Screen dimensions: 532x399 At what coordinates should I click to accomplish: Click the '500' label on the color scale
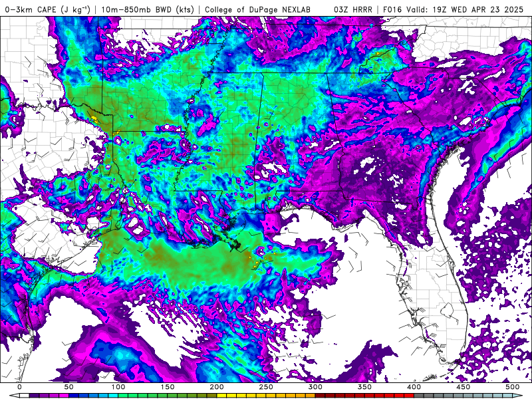pyautogui.click(x=513, y=386)
